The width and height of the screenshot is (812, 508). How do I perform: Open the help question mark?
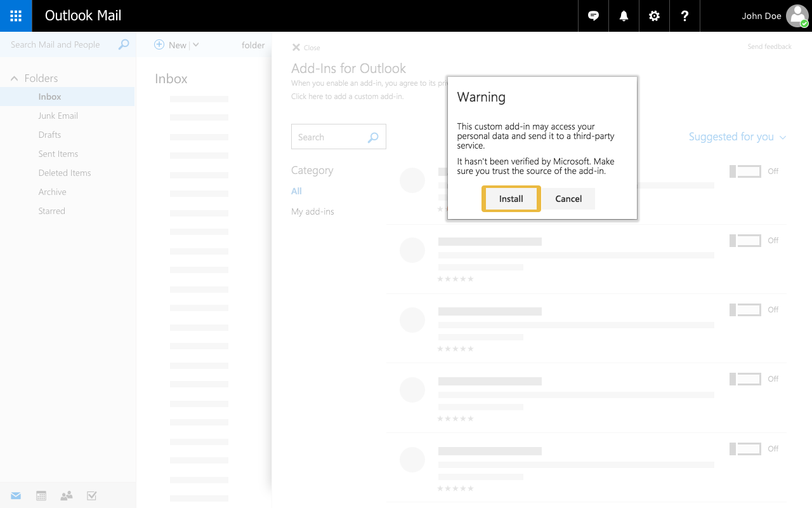click(x=685, y=16)
